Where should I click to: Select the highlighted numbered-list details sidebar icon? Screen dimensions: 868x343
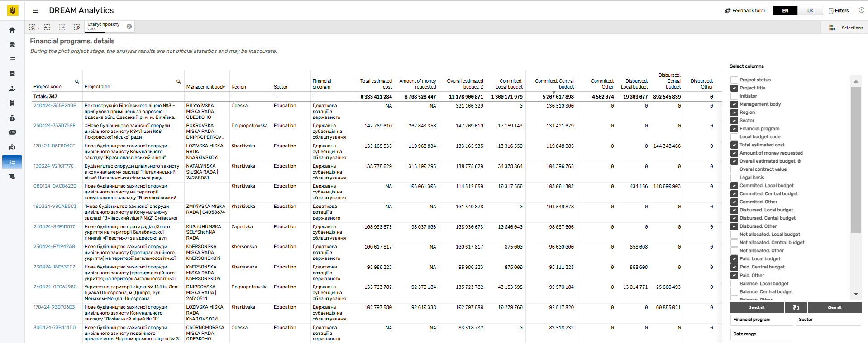[12, 162]
